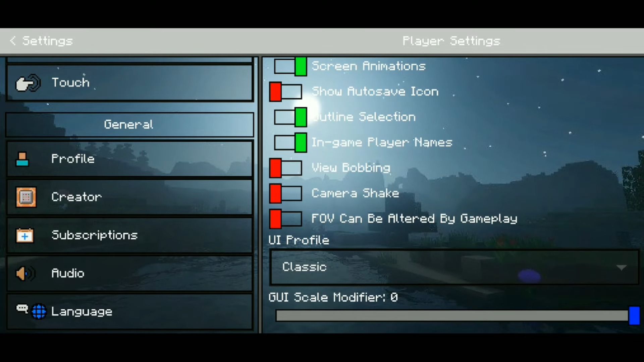Toggle Screen Animations on/off
644x362 pixels.
point(287,66)
